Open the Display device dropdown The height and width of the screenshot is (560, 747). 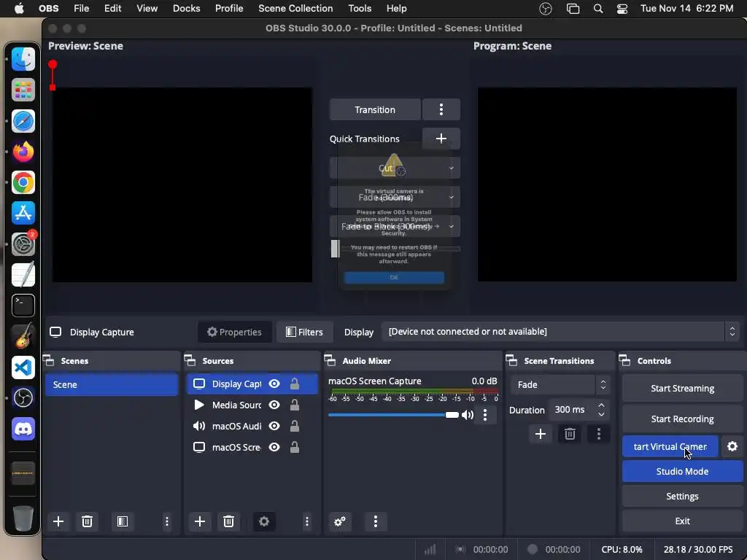(x=560, y=332)
